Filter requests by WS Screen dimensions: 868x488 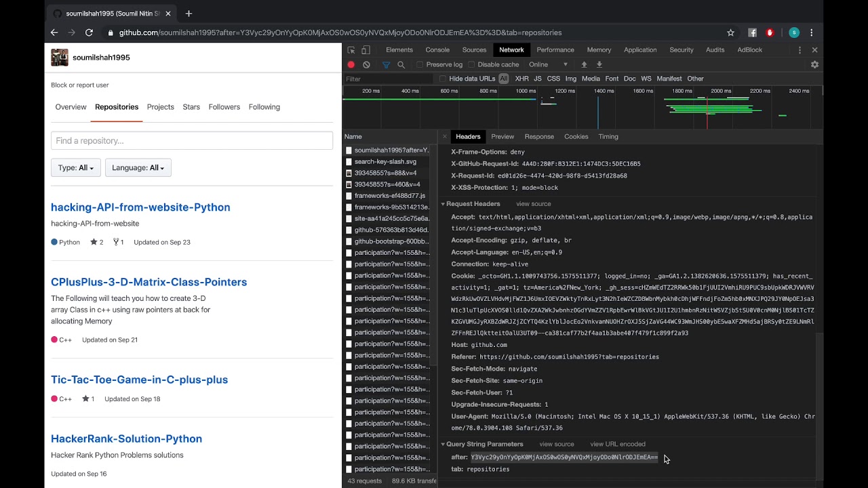pos(646,79)
